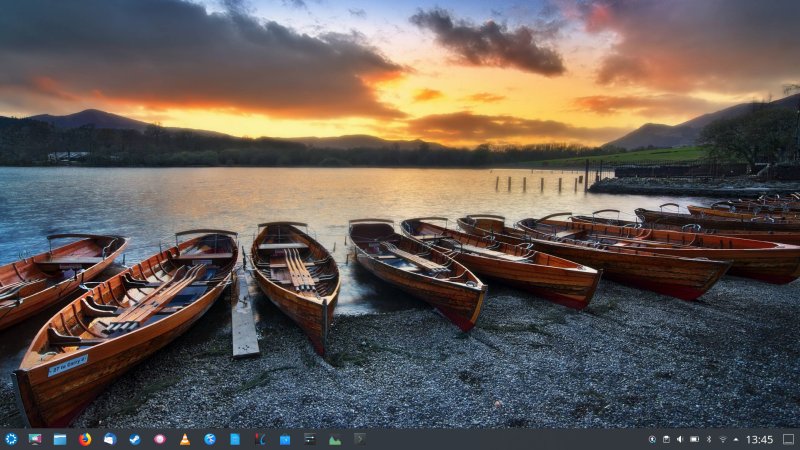Open the clipboard tray icon
Image resolution: width=800 pixels, height=450 pixels.
point(666,439)
